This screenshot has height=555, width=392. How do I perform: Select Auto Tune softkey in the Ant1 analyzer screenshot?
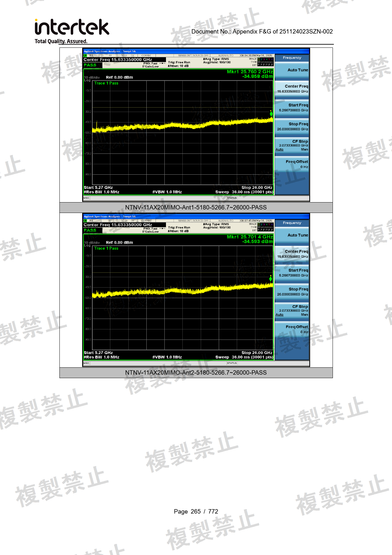292,70
